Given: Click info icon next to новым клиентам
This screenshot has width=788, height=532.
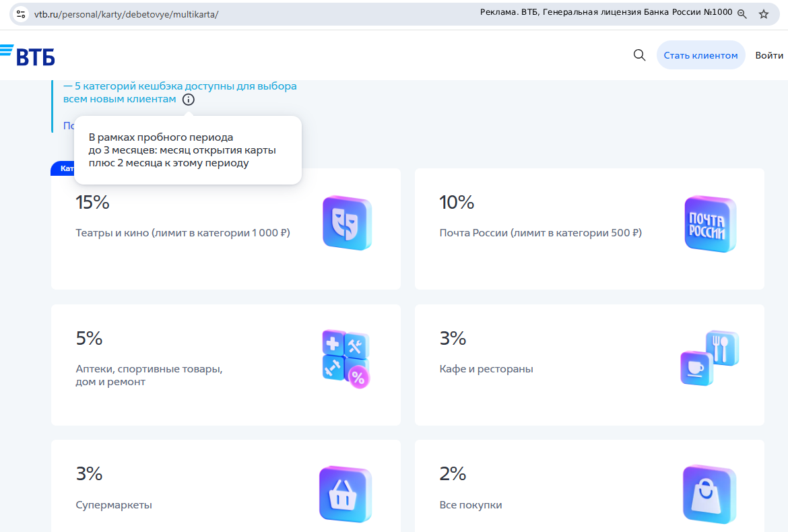Looking at the screenshot, I should (x=189, y=100).
